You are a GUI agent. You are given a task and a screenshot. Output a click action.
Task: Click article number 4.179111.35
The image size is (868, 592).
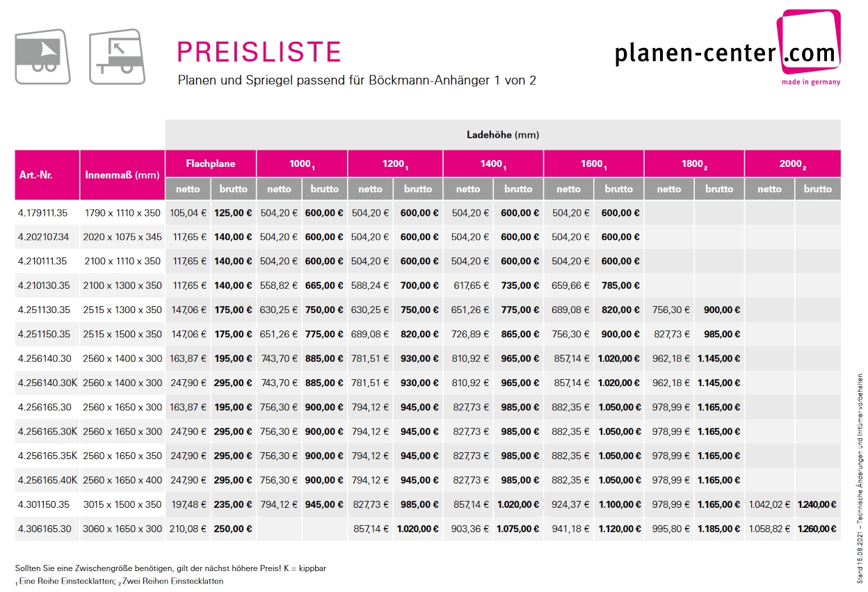tap(44, 213)
